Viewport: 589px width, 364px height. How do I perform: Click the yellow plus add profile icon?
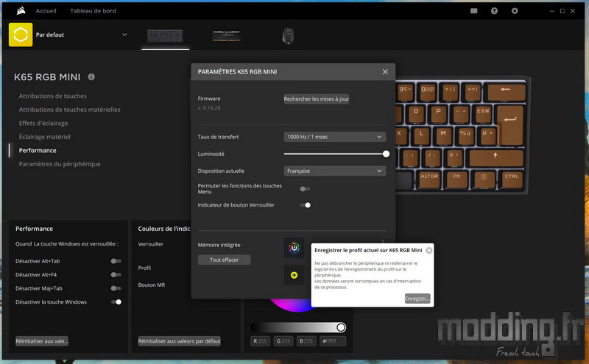294,275
